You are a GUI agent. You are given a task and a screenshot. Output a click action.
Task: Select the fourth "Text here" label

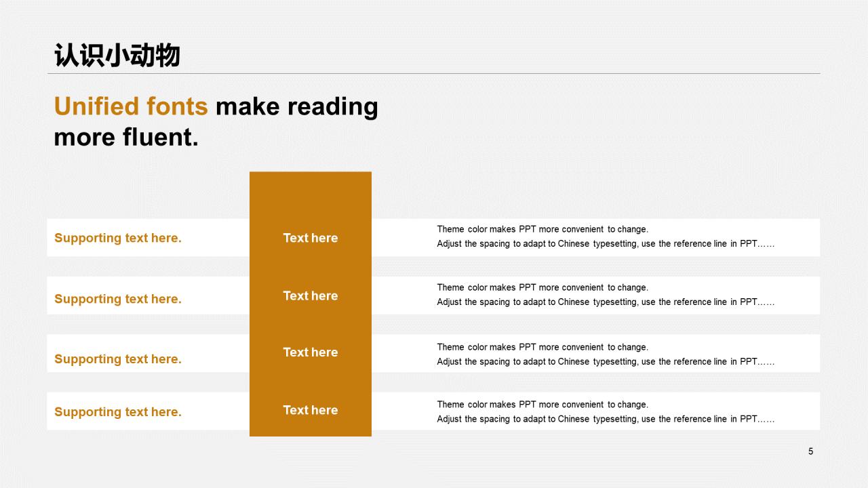(x=311, y=410)
